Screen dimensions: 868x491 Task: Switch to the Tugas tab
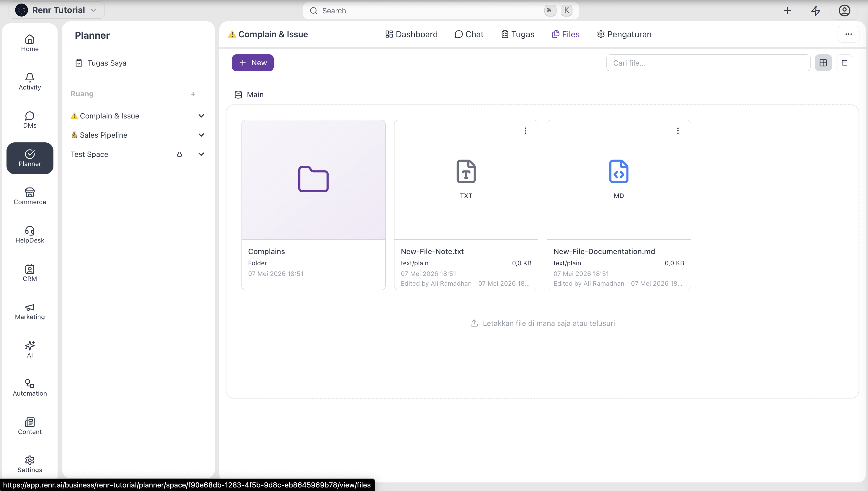pos(518,34)
